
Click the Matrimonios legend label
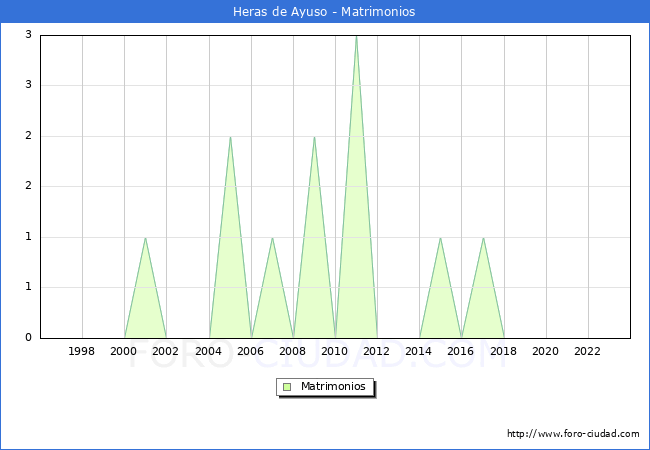(x=333, y=386)
